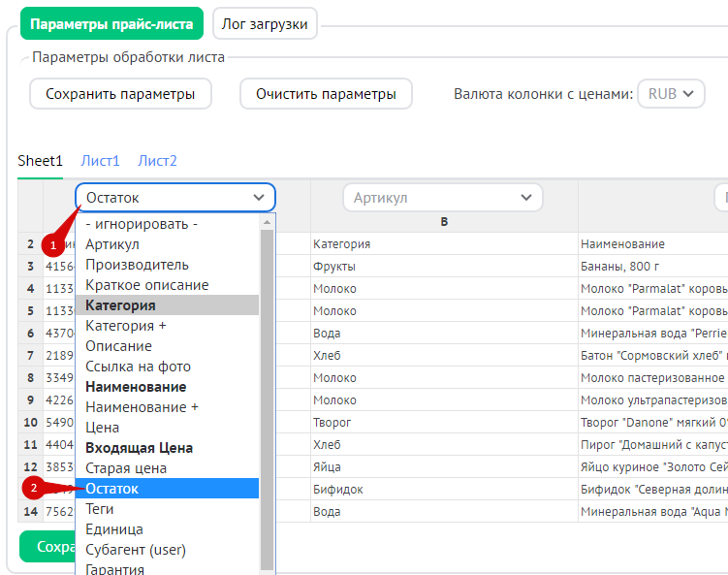728x575 pixels.
Task: Expand the Артикул dropdown for column B
Action: [x=442, y=198]
